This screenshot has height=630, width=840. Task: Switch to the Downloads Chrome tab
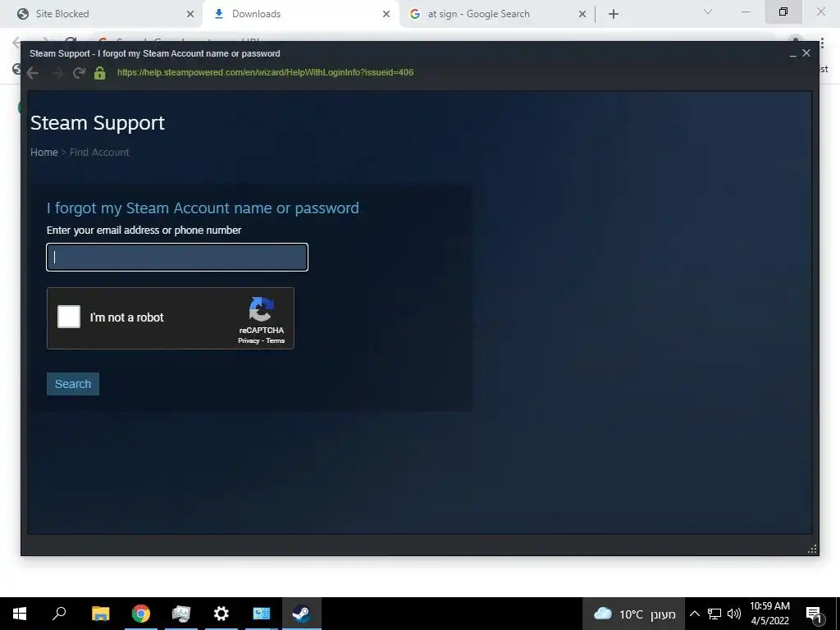point(300,14)
